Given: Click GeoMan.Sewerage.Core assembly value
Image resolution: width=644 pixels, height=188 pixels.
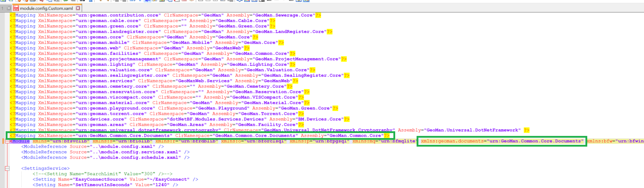Looking at the screenshot, I should pyautogui.click(x=284, y=15).
